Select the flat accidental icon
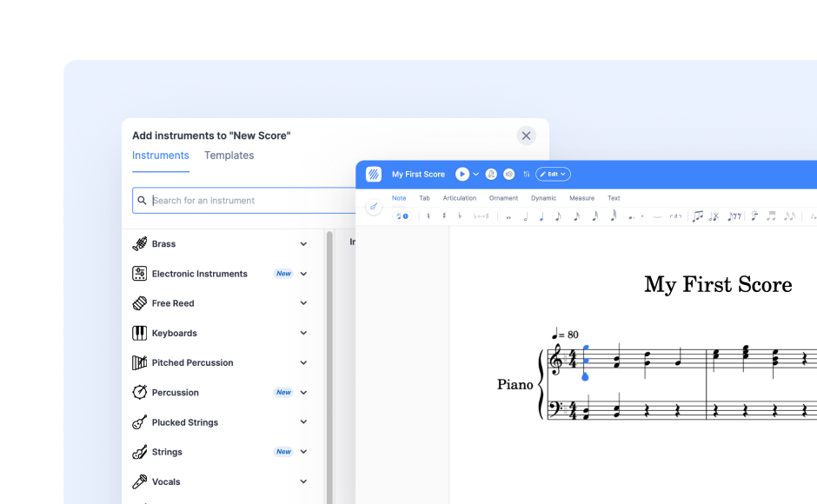Viewport: 817px width, 504px height. click(459, 216)
